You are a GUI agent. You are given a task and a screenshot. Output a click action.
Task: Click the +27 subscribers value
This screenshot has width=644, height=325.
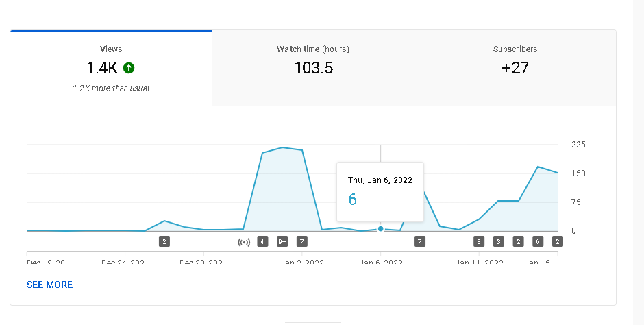tap(515, 68)
